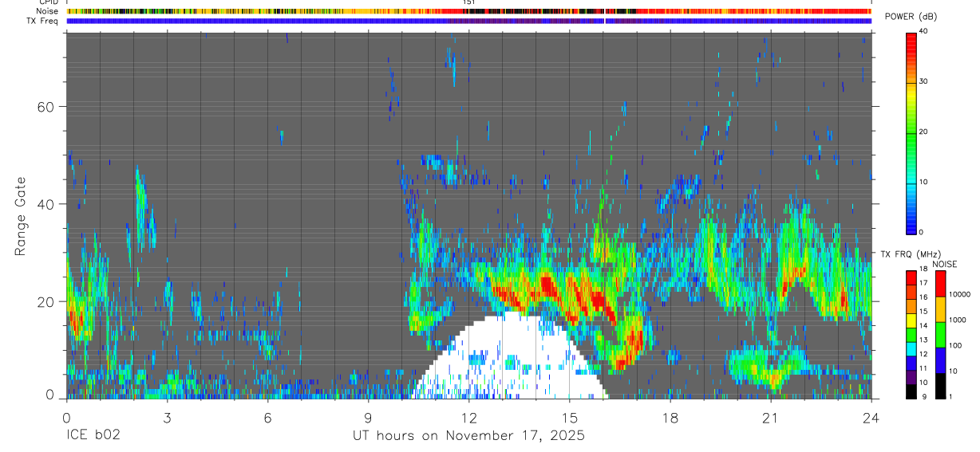Viewport: 980px width, 452px height.
Task: Click the colored Noise strip above plot
Action: point(469,11)
